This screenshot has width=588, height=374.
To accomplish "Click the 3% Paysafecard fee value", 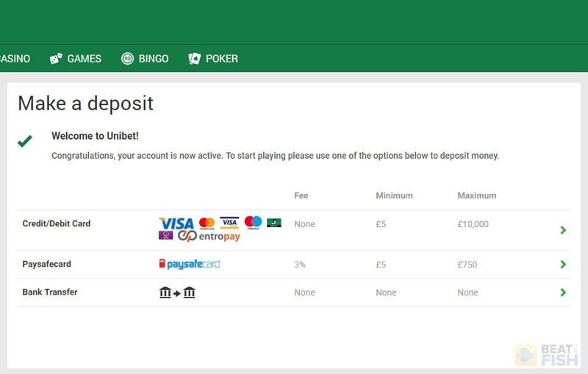I will [x=300, y=265].
